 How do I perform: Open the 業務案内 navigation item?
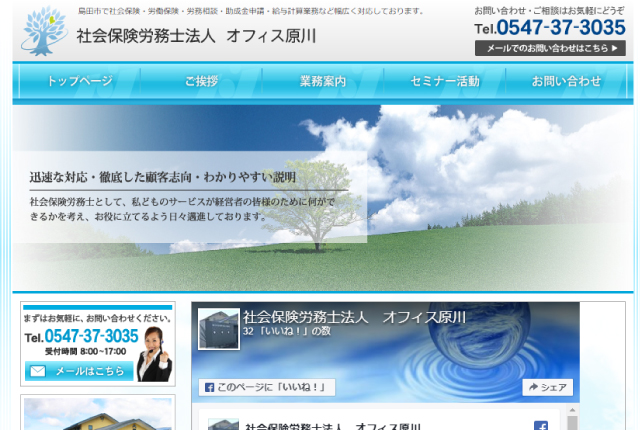pyautogui.click(x=323, y=81)
